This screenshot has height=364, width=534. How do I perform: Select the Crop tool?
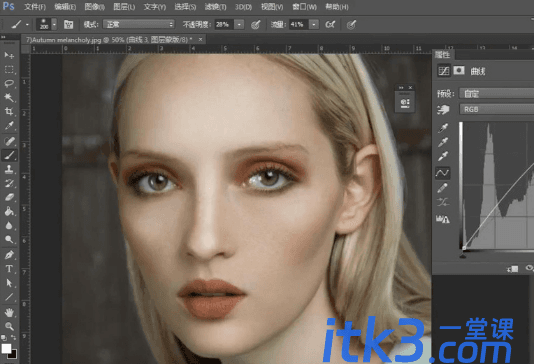(x=9, y=112)
